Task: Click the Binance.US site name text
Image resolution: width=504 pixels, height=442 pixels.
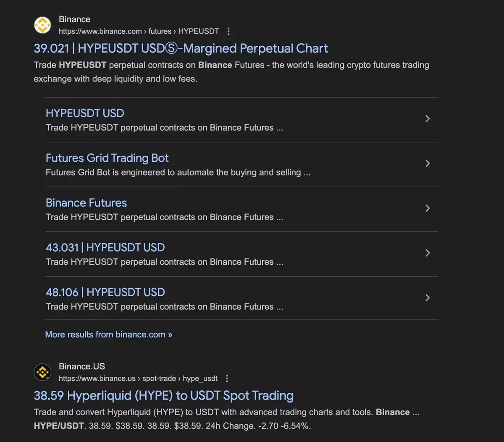Action: click(x=82, y=366)
